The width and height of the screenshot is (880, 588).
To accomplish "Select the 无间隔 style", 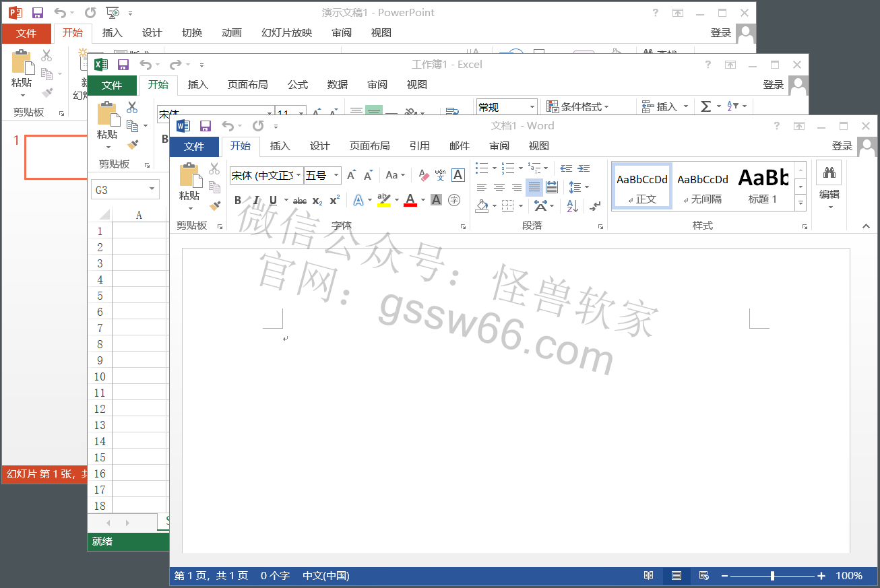I will (703, 186).
